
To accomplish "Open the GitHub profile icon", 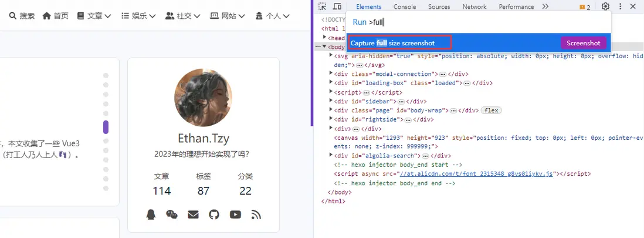I will click(x=214, y=214).
